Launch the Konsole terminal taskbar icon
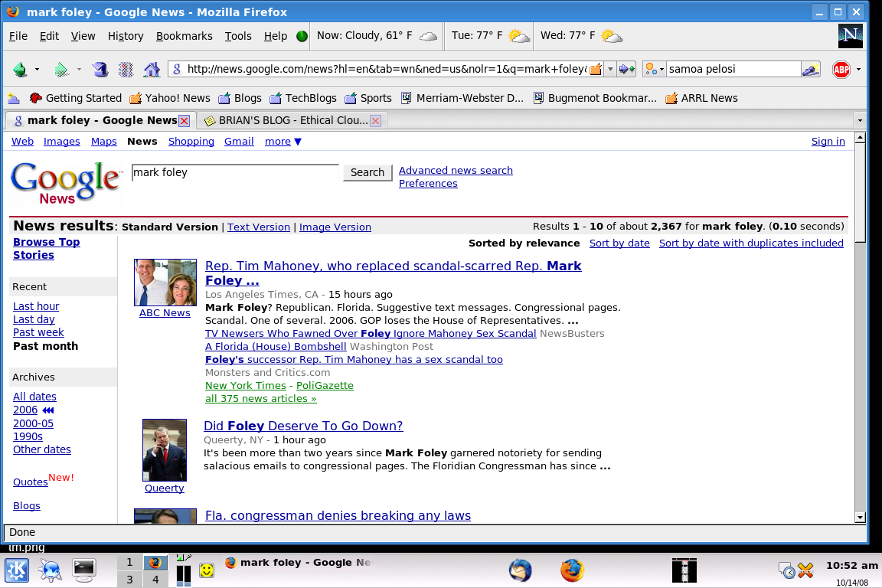Screen dimensions: 882x588 coord(83,570)
